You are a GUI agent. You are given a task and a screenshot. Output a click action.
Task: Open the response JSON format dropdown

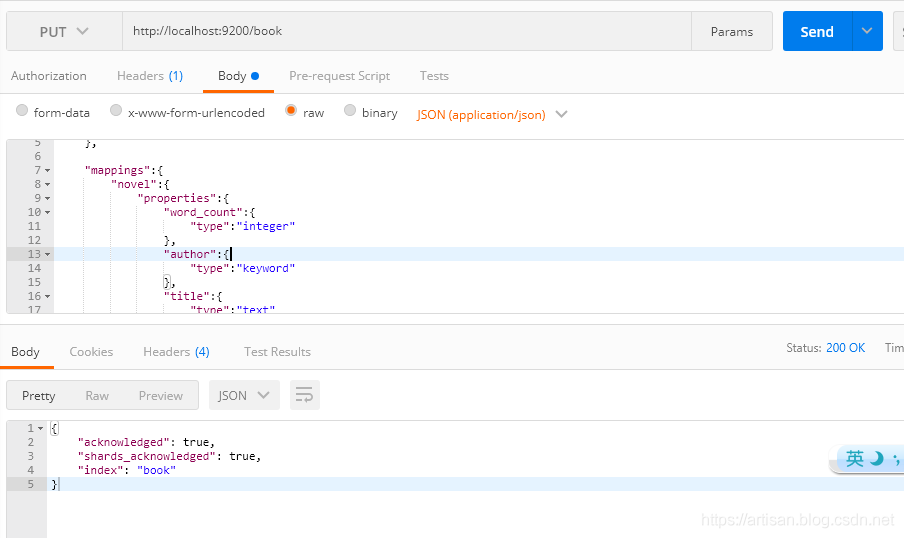click(244, 395)
